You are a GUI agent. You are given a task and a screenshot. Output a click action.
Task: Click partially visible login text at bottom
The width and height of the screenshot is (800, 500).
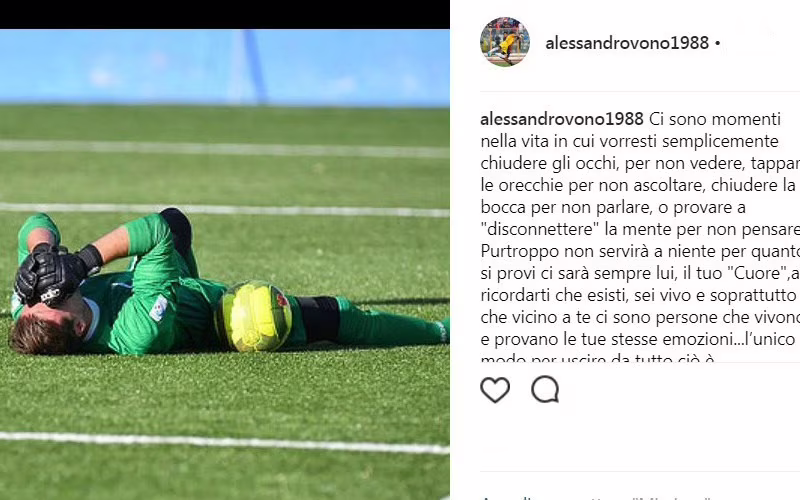pyautogui.click(x=596, y=497)
